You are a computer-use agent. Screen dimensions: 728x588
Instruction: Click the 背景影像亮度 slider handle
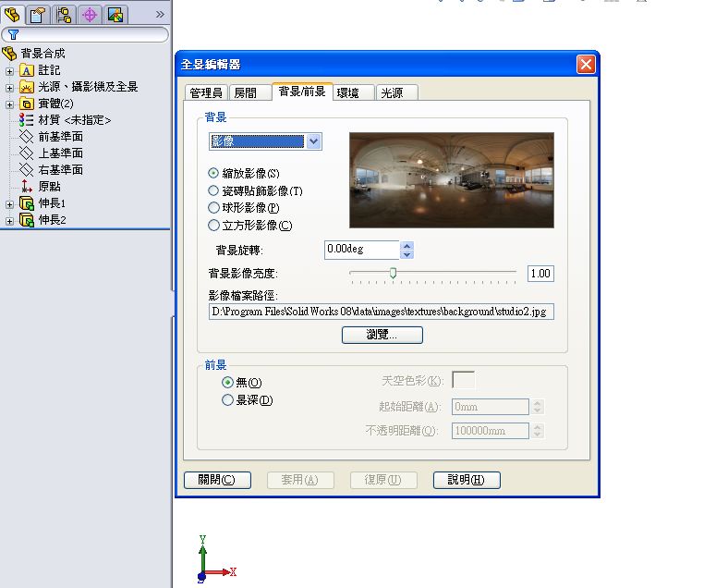(x=393, y=273)
